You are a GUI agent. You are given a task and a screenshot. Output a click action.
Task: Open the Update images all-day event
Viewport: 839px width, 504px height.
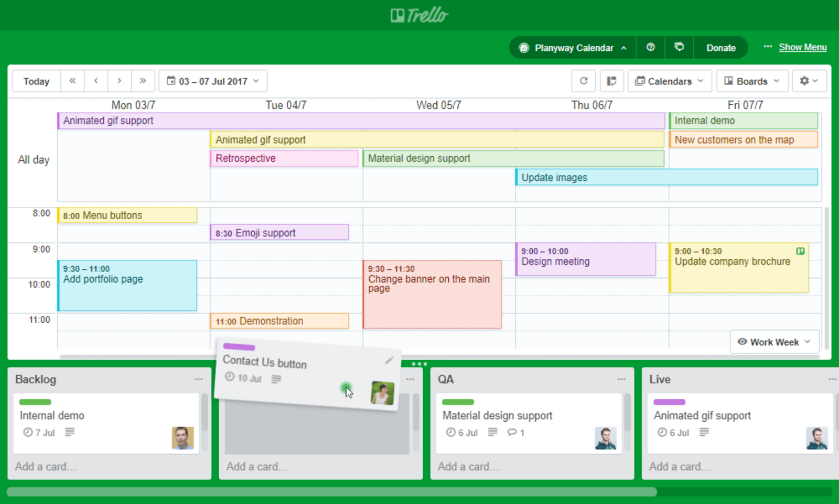(x=666, y=177)
